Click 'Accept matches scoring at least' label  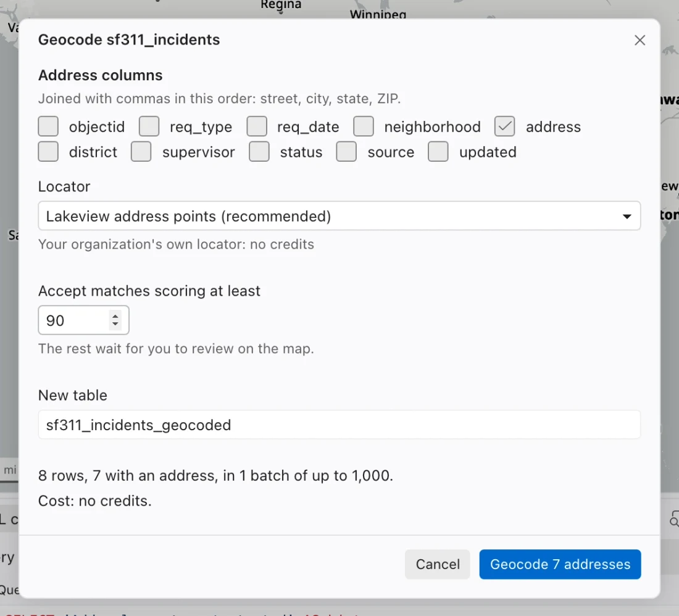click(x=149, y=291)
